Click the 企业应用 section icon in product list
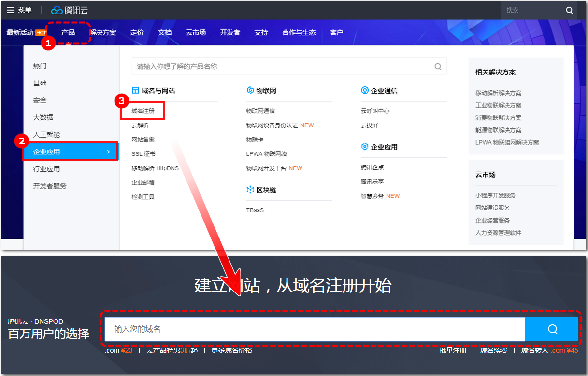 click(x=365, y=147)
